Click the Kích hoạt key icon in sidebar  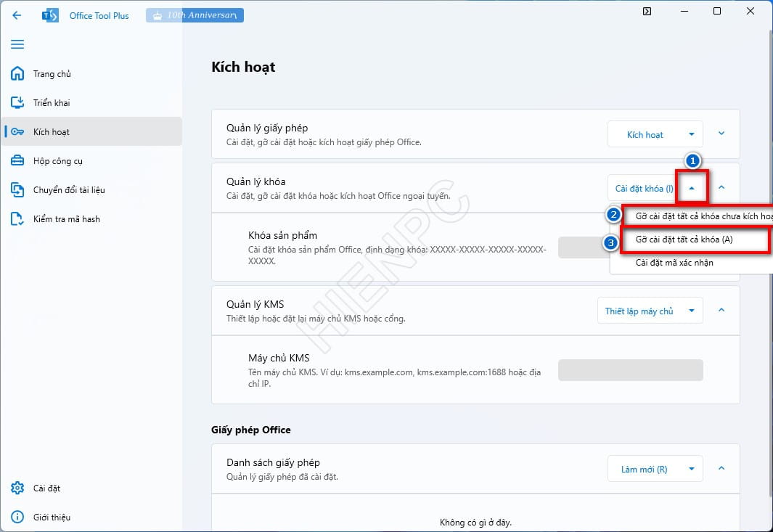(17, 131)
